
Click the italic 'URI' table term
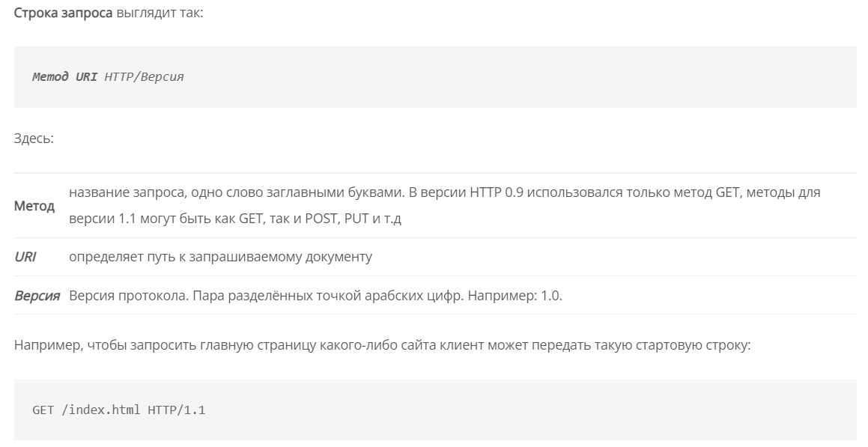click(25, 257)
